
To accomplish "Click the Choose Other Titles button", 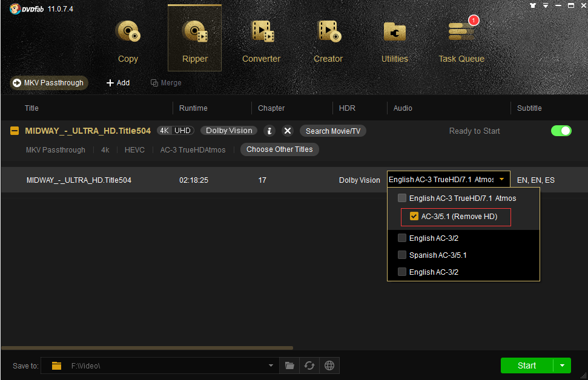I will coord(279,149).
